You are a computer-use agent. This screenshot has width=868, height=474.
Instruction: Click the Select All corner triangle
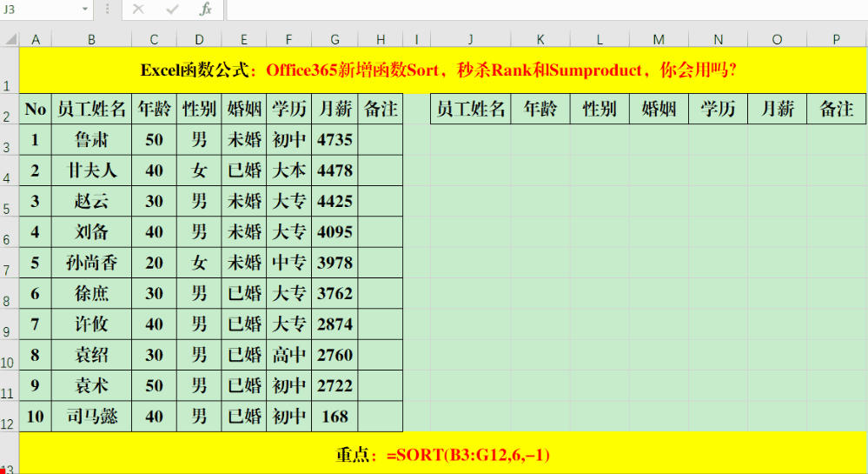tap(10, 39)
